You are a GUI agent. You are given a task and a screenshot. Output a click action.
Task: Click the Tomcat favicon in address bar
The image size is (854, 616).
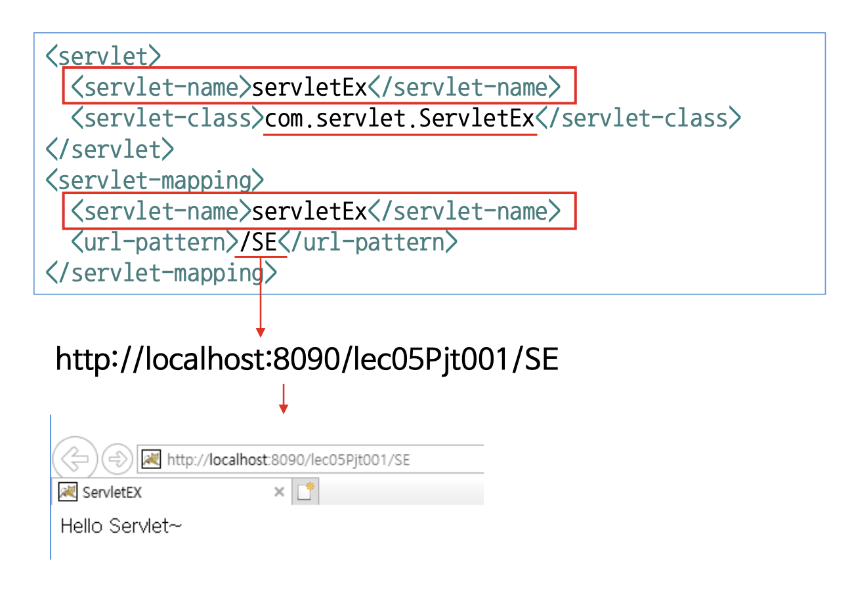[152, 459]
